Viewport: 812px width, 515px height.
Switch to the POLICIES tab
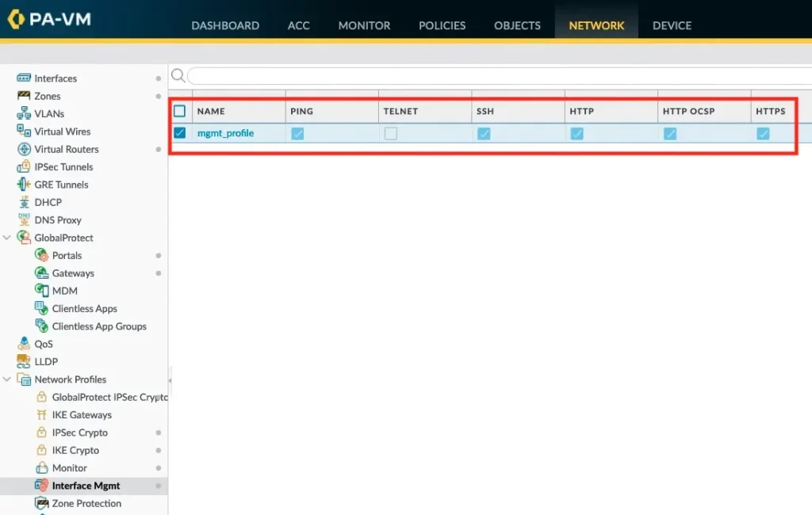click(442, 25)
